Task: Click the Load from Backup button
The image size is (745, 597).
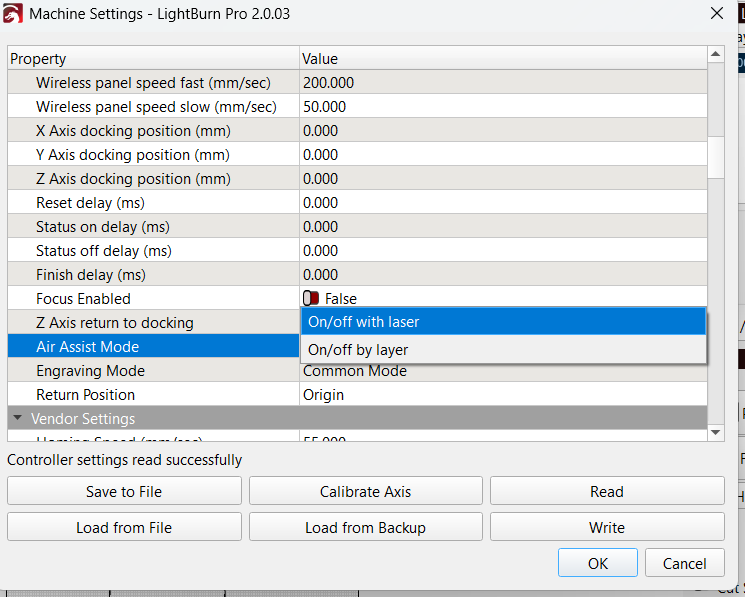Action: (365, 527)
